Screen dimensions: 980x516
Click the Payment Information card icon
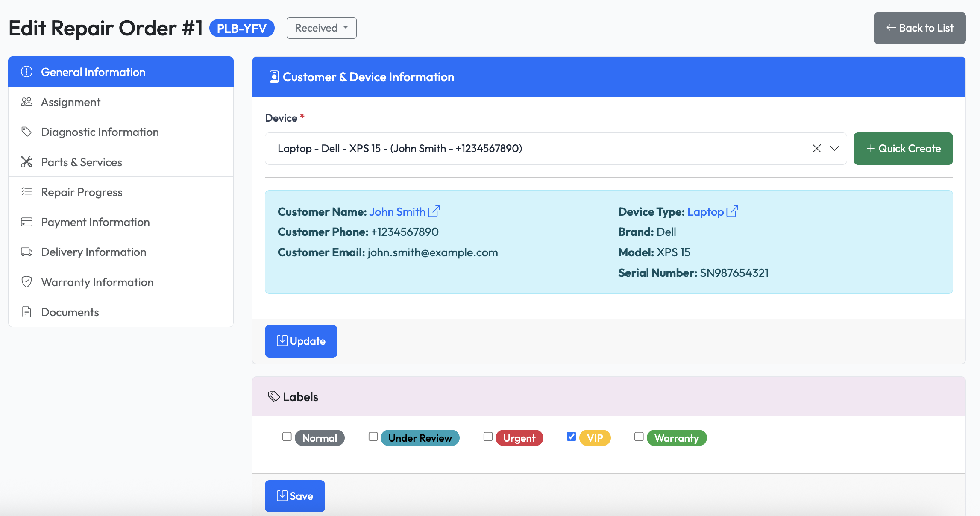26,222
